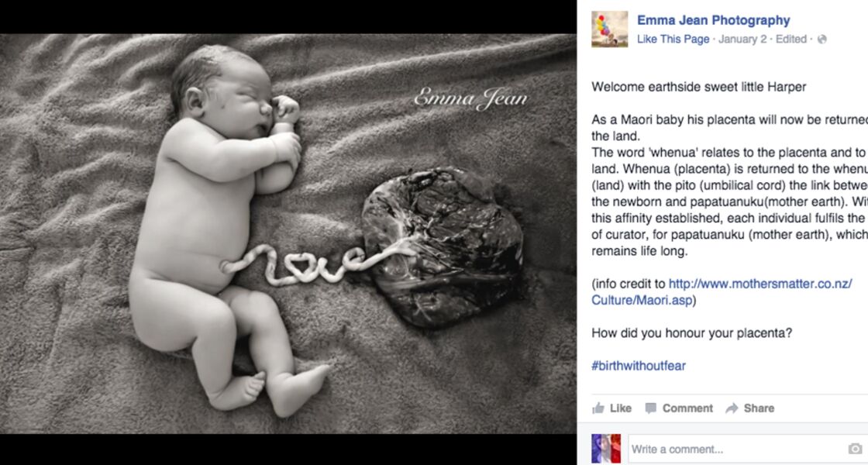Screen dimensions: 868x465
Task: Open the mothersmatter.co.nz info credit link
Action: pos(760,284)
